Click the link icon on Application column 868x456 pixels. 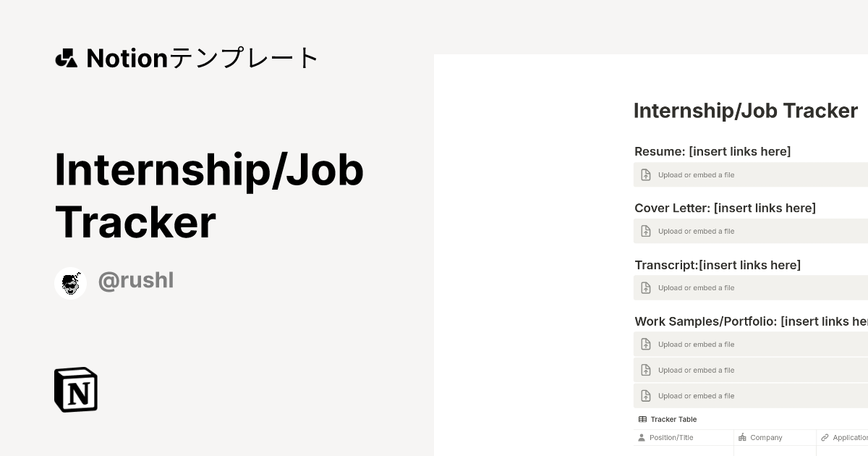(x=824, y=437)
